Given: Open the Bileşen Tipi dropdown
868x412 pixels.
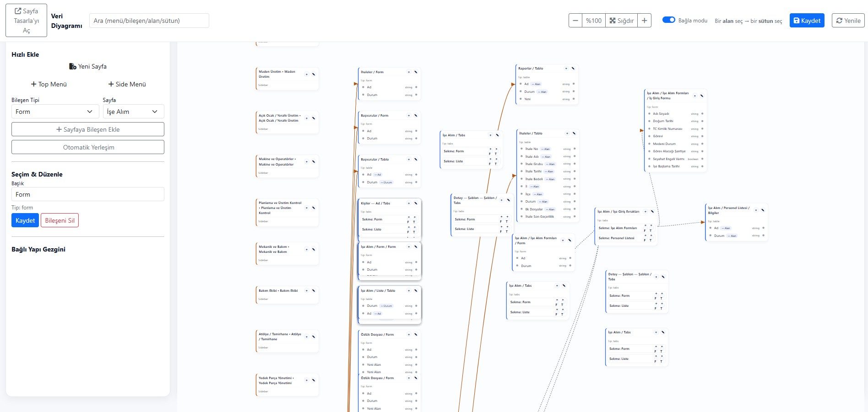Looking at the screenshot, I should pos(55,112).
